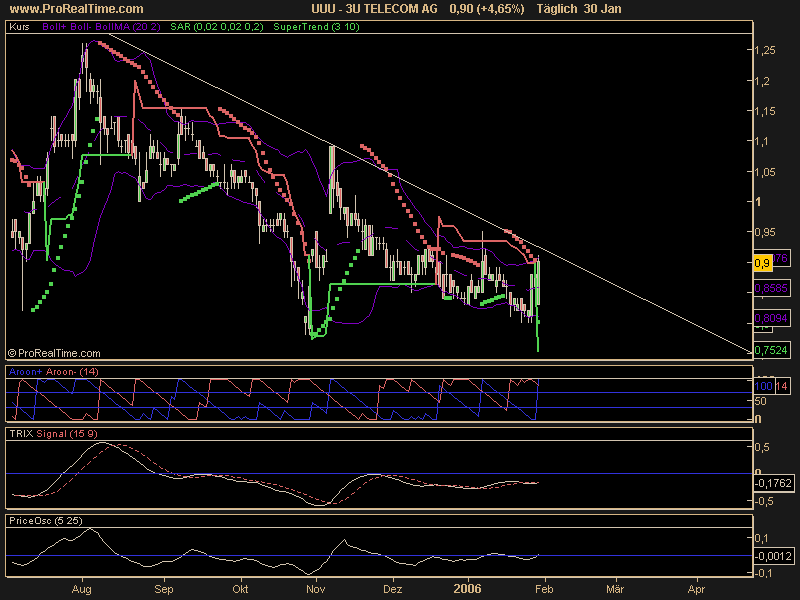The height and width of the screenshot is (600, 800).
Task: Click the © ProRealTime.com copyright text
Action: (54, 353)
